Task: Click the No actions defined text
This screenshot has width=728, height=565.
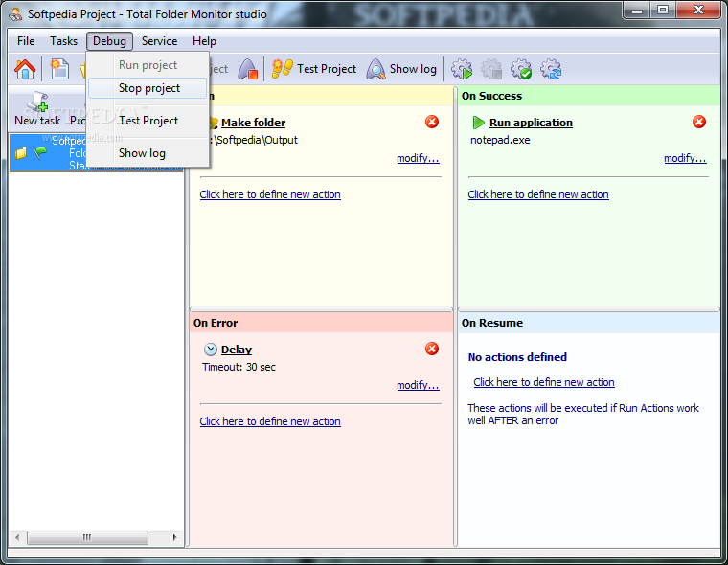Action: click(x=517, y=357)
